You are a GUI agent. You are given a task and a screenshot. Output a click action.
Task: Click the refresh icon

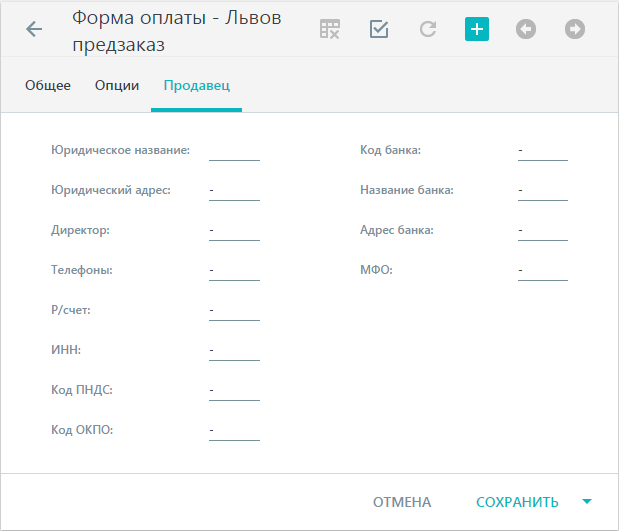point(428,29)
